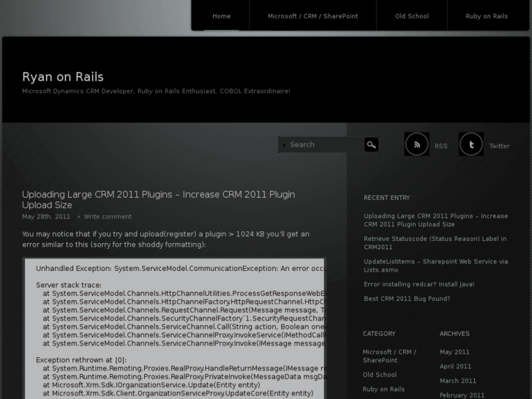The image size is (532, 399).
Task: Click the RSS text link
Action: point(441,146)
